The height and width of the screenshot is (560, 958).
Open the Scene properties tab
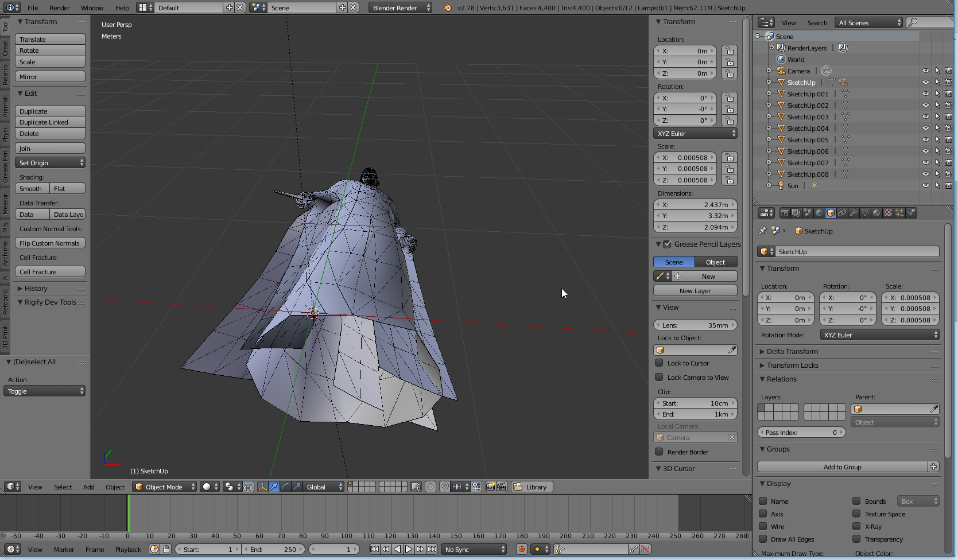click(808, 213)
